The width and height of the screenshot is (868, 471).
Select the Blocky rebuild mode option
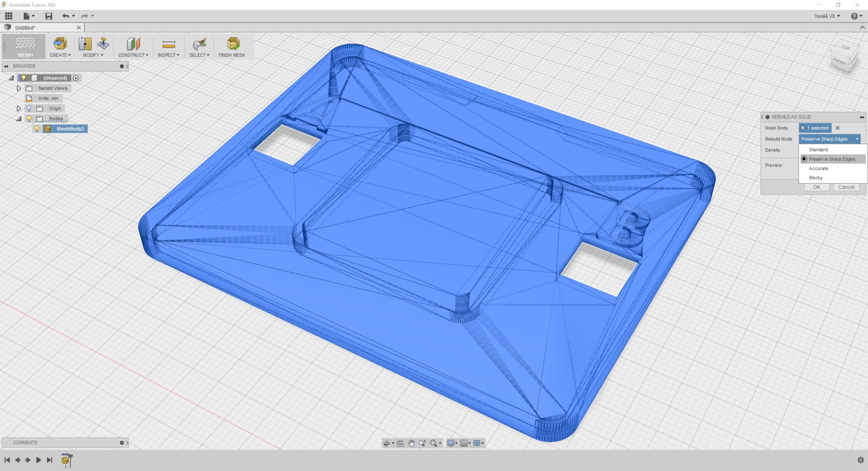pyautogui.click(x=816, y=178)
